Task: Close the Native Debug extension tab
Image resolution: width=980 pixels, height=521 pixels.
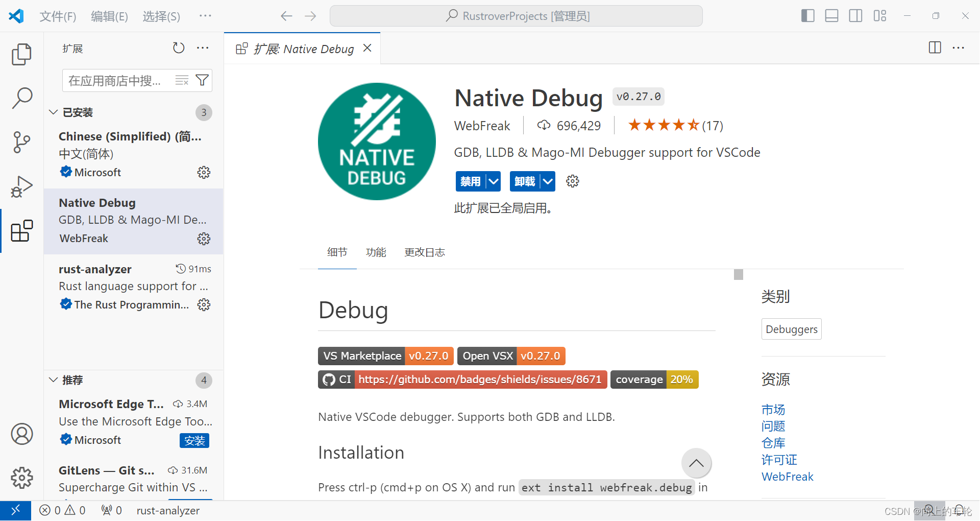Action: 367,48
